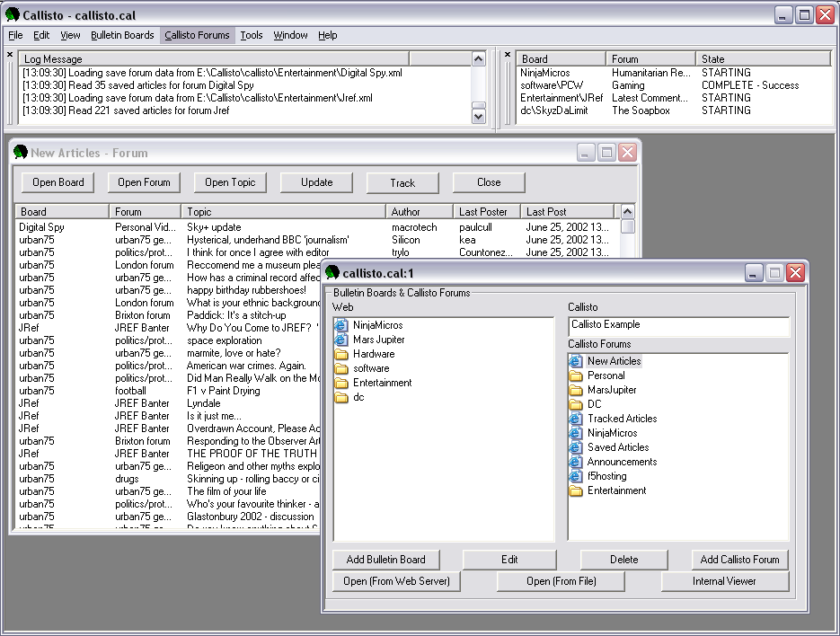
Task: Click Entertainment folder icon in Callisto Forums list
Action: [x=575, y=490]
